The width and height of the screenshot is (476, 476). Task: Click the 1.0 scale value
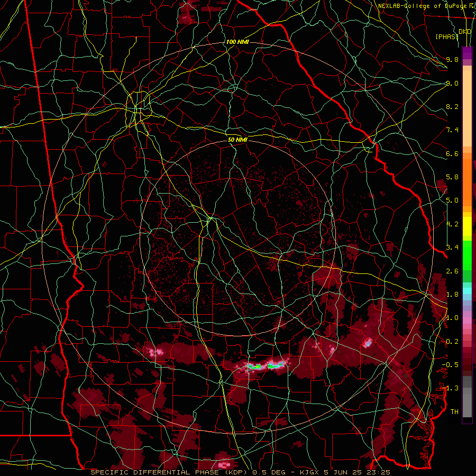tap(452, 318)
